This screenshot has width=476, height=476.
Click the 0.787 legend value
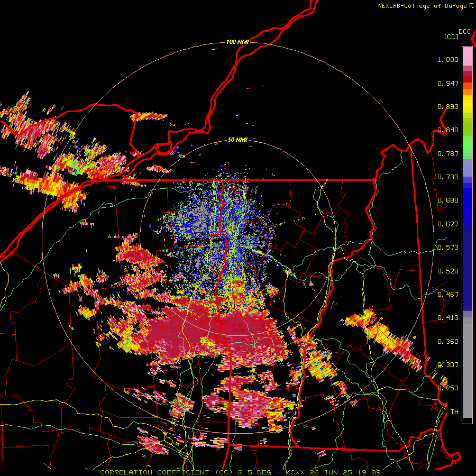tap(448, 153)
